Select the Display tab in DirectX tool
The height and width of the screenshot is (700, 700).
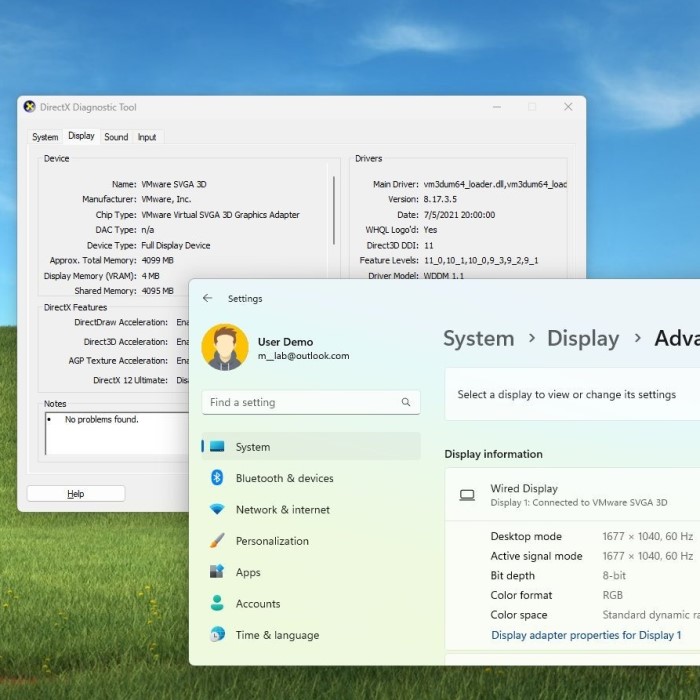[81, 136]
